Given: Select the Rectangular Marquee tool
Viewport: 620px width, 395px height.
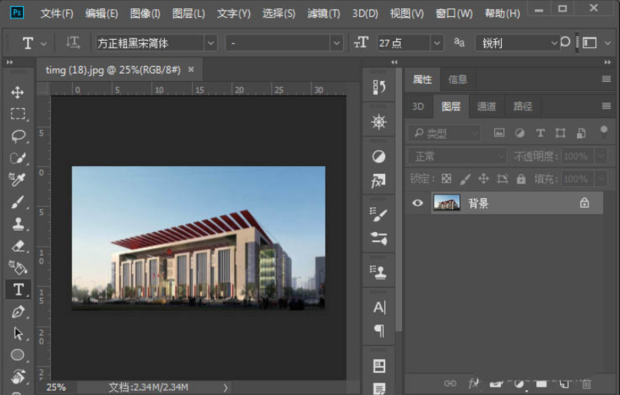Looking at the screenshot, I should [x=18, y=114].
